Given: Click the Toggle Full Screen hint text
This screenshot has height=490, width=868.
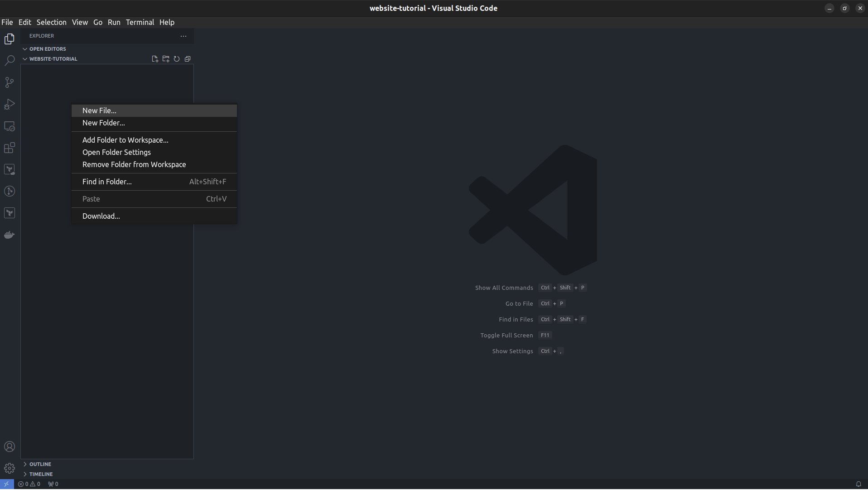Looking at the screenshot, I should (x=506, y=336).
